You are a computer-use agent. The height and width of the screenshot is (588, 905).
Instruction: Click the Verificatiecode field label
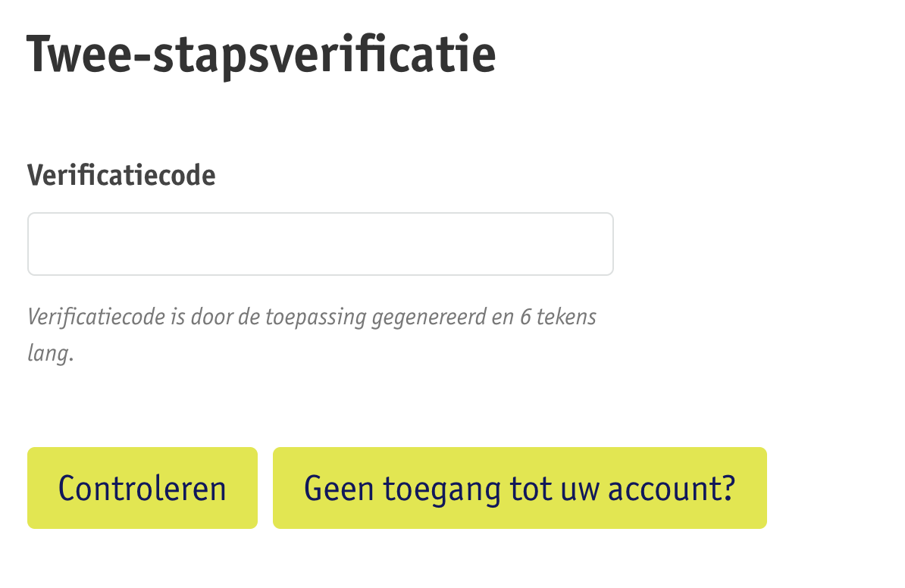121,176
